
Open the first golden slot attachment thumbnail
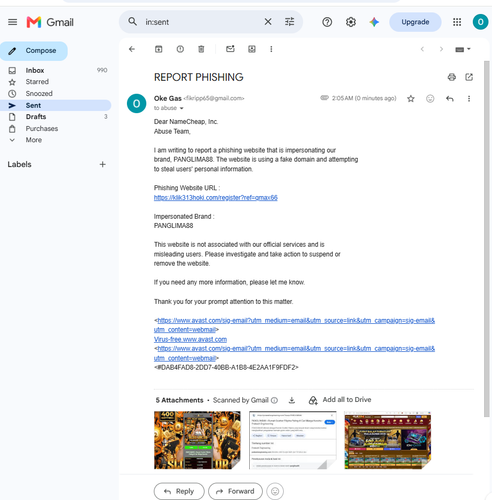197,440
